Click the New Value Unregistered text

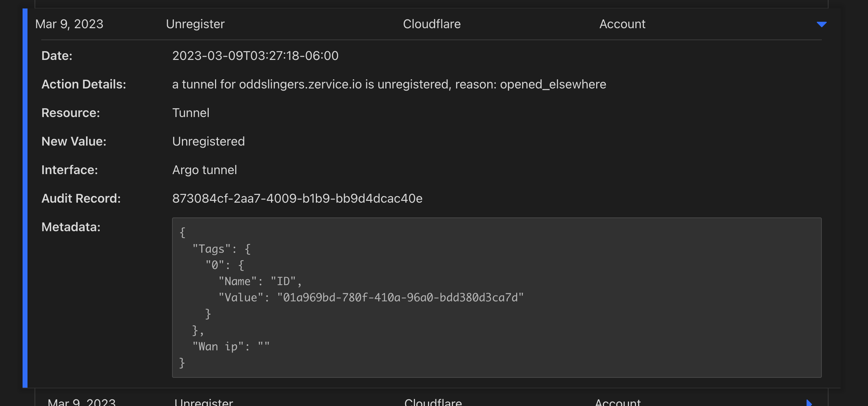click(208, 141)
